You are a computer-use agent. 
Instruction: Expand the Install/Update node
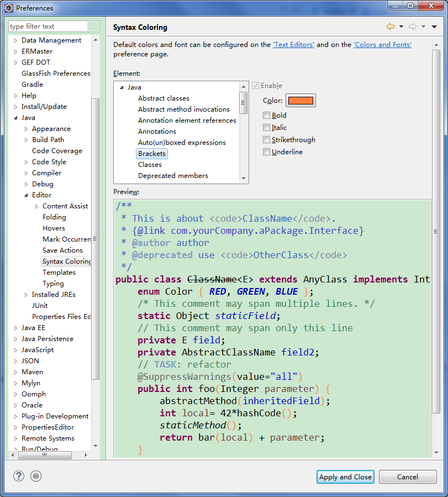[15, 107]
